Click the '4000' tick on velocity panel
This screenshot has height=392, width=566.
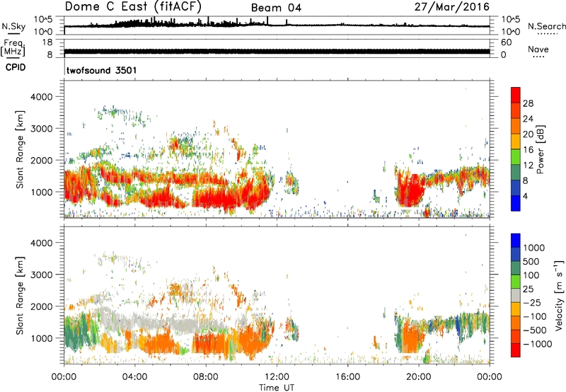41,243
